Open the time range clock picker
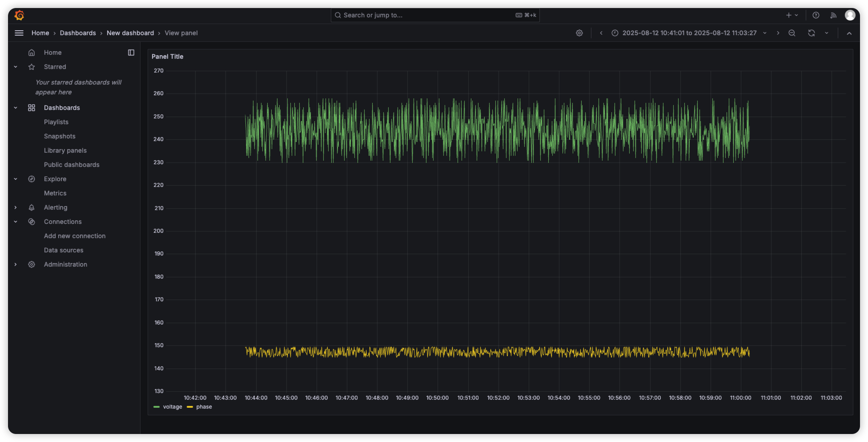868x442 pixels. tap(615, 33)
